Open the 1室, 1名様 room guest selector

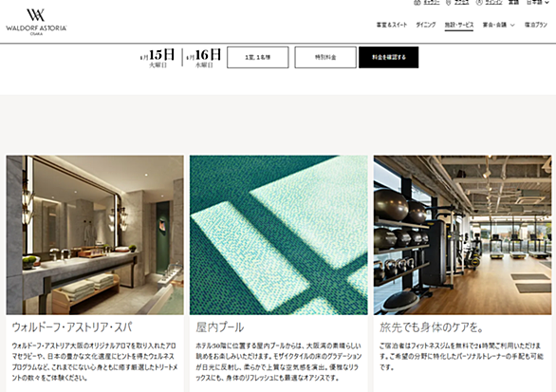(258, 57)
